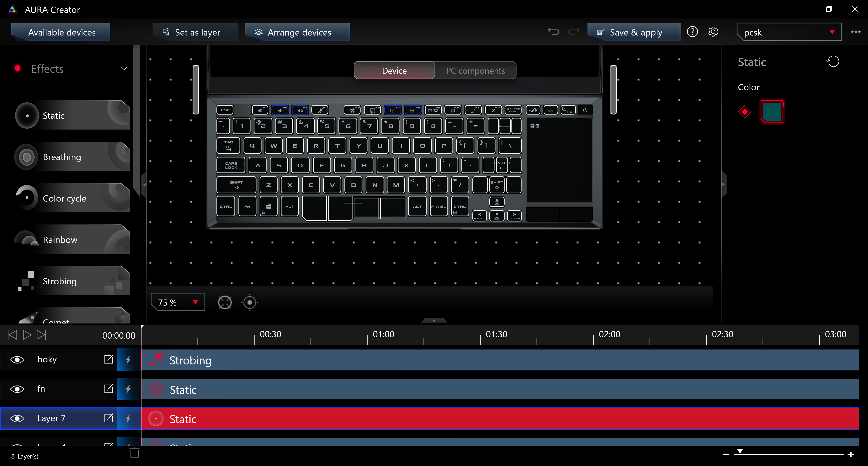
Task: Click the fit-to-screen crosshair icon
Action: 225,302
